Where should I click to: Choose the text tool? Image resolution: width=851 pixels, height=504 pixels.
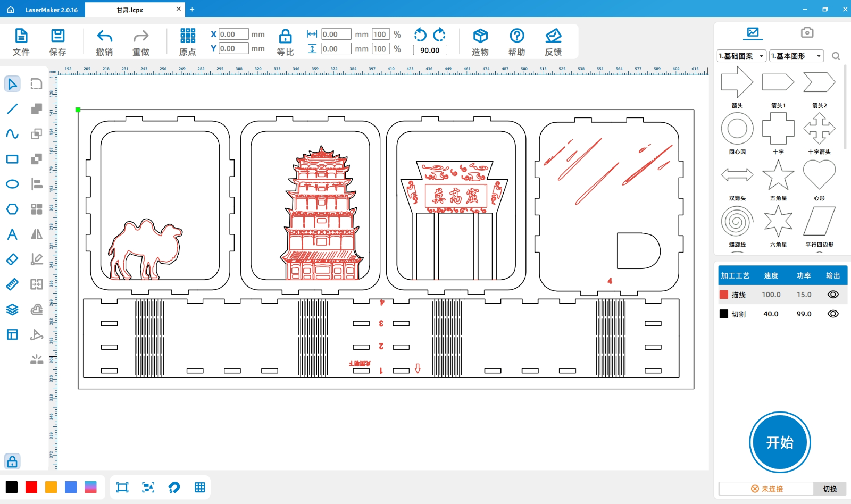pyautogui.click(x=12, y=234)
